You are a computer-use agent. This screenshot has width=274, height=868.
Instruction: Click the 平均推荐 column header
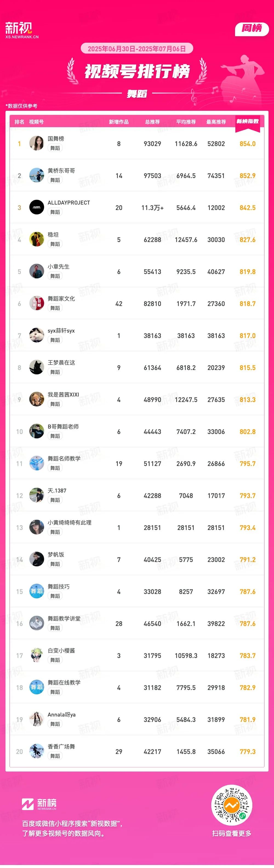(185, 122)
